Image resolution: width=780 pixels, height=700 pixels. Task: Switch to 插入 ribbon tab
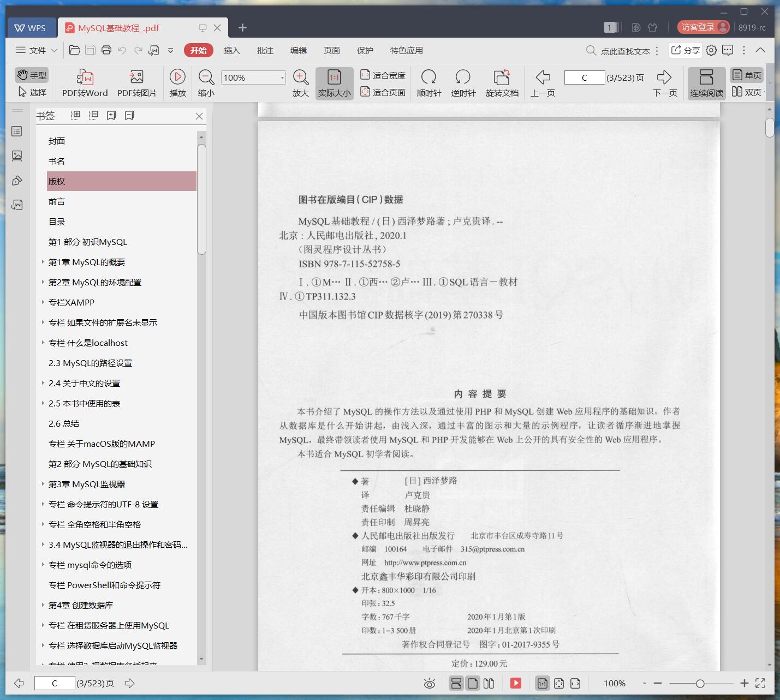tap(231, 50)
